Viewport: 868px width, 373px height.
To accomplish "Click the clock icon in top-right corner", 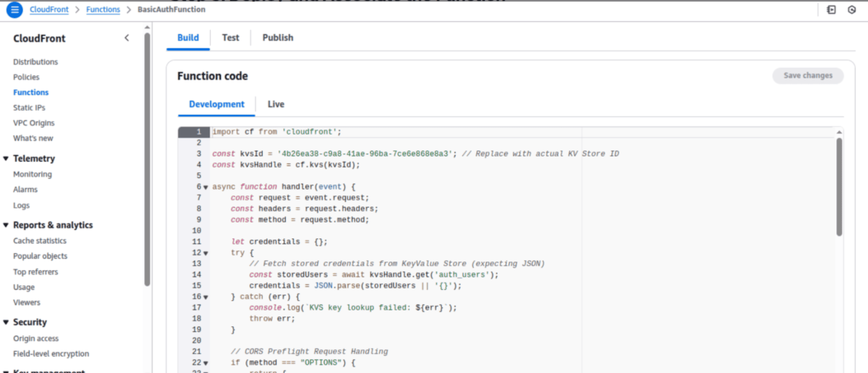I will (852, 9).
